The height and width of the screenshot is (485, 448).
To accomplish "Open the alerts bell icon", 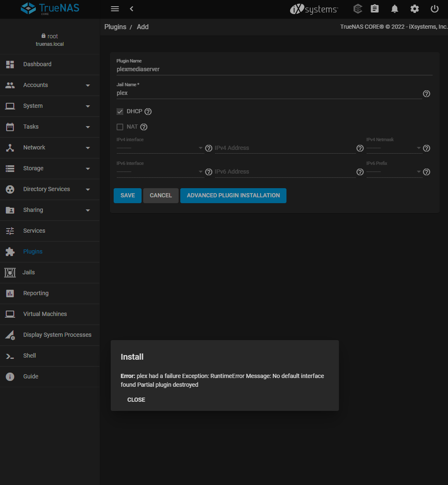I will (x=394, y=9).
